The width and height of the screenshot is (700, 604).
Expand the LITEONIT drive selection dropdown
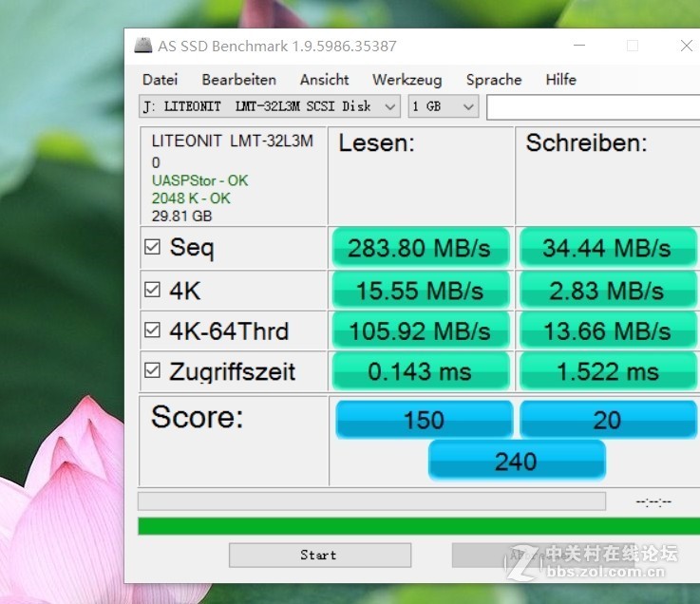click(270, 106)
